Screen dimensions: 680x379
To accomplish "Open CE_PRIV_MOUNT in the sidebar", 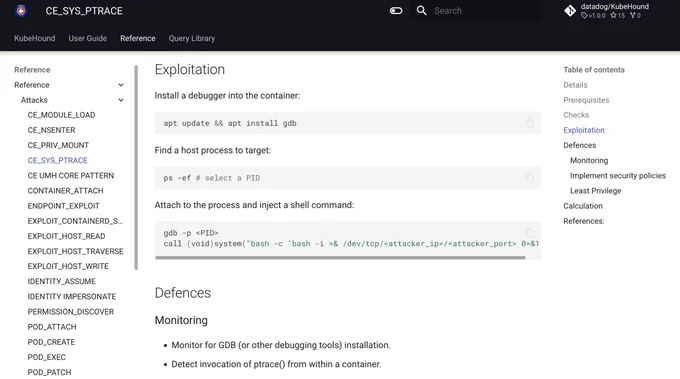I will coord(58,145).
